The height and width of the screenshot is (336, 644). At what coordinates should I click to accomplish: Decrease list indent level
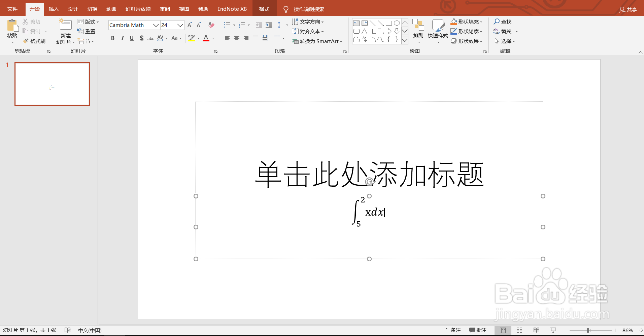(259, 25)
